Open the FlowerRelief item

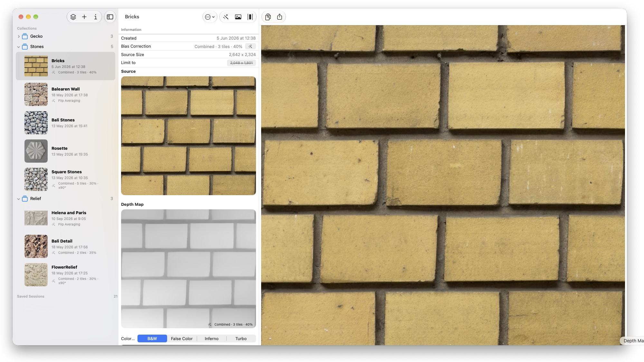(65, 275)
